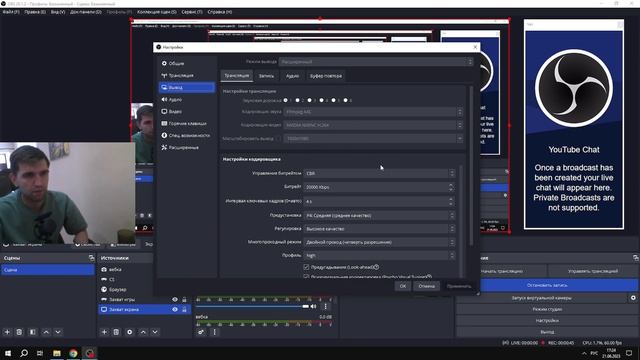This screenshot has width=640, height=360.
Task: Select audio track 6 radio button
Action: [346, 100]
